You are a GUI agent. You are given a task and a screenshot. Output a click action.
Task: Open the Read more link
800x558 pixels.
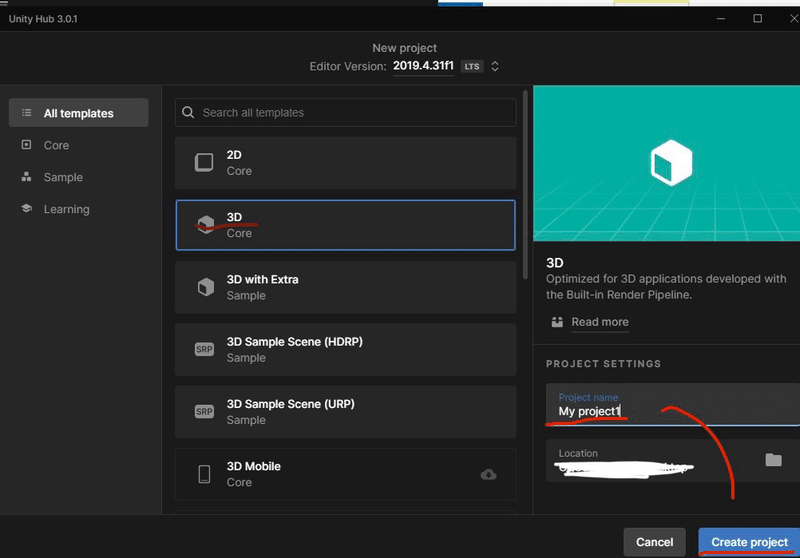pyautogui.click(x=600, y=322)
